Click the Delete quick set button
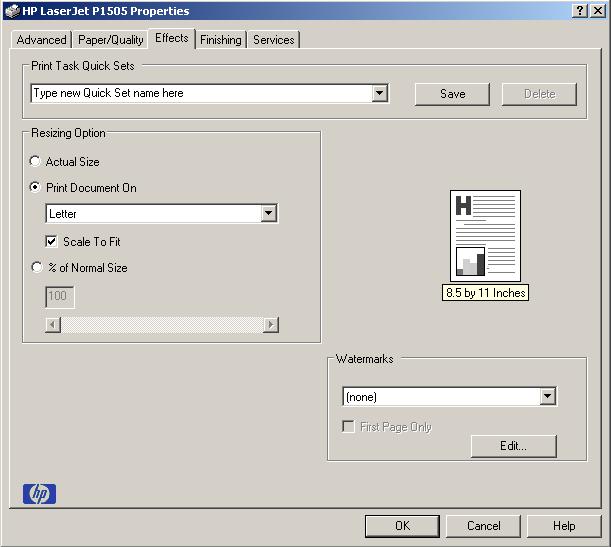This screenshot has height=547, width=611. click(539, 94)
